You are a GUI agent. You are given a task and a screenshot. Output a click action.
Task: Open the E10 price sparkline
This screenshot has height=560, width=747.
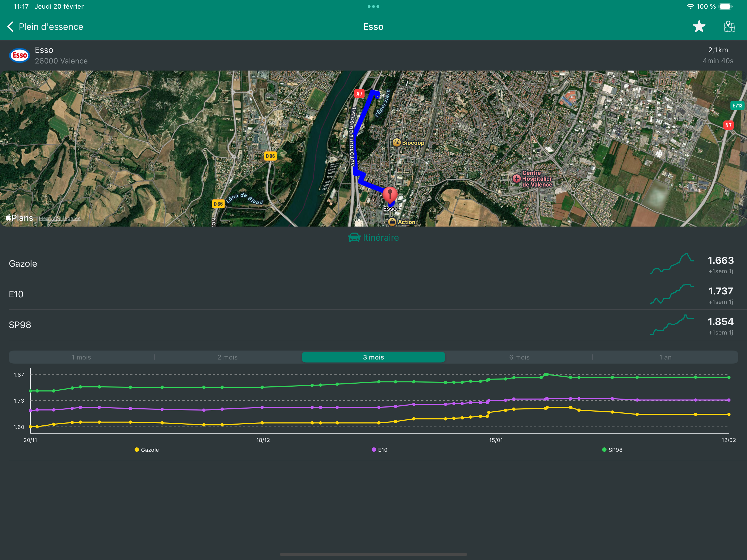(672, 294)
